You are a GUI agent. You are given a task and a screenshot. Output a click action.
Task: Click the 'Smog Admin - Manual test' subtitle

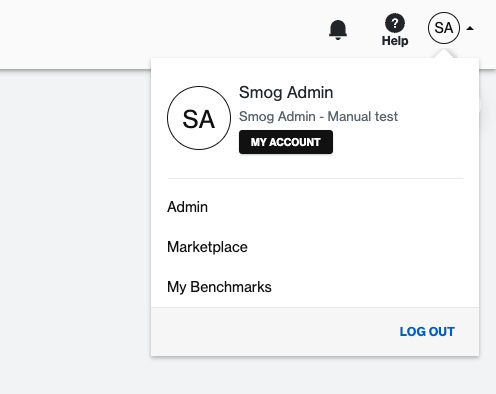[x=318, y=116]
